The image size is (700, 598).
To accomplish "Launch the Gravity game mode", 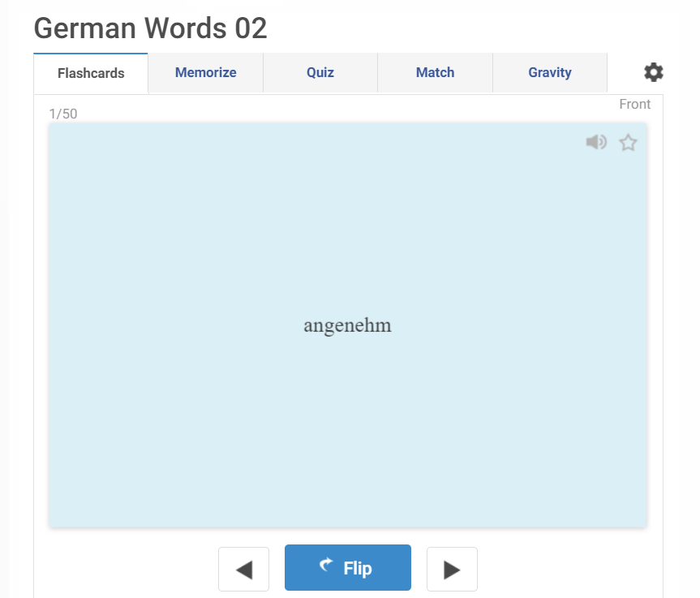I will click(549, 72).
